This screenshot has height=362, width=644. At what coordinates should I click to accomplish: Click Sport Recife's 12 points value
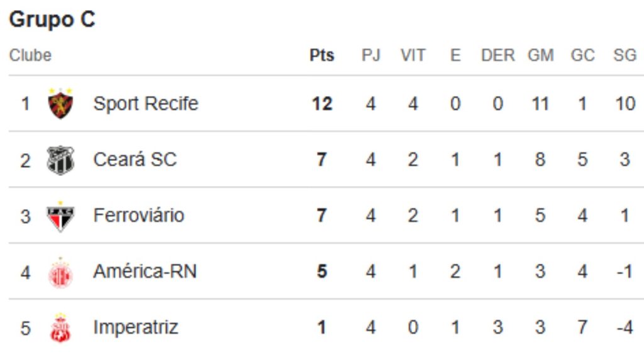(321, 104)
